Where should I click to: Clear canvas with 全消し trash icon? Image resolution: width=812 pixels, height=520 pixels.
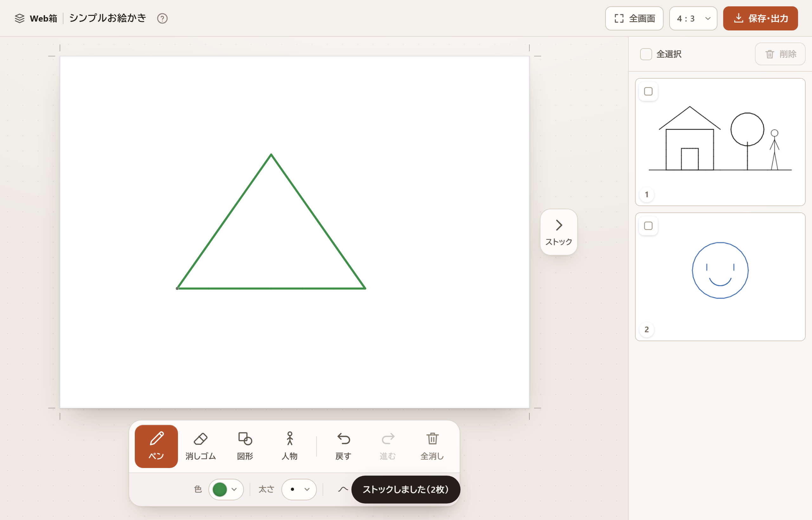432,446
